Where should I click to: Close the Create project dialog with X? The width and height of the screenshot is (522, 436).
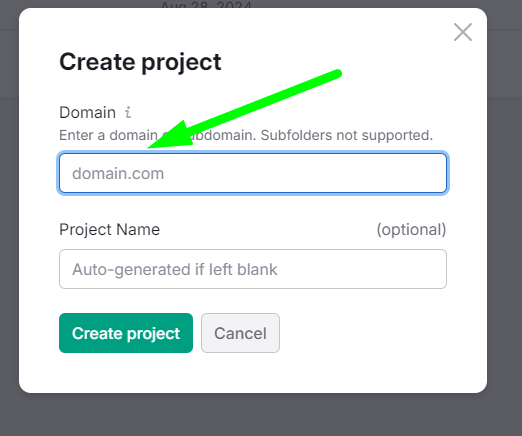[x=463, y=32]
